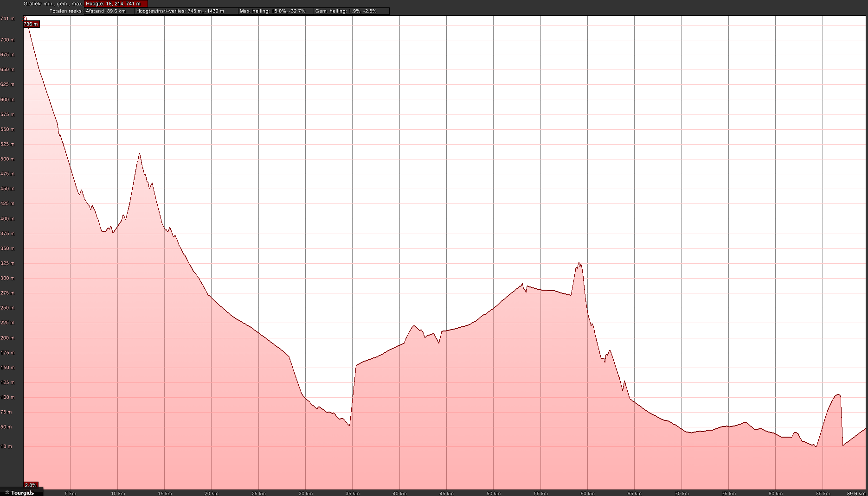Image resolution: width=868 pixels, height=496 pixels.
Task: Click the 18 m minimum elevation label
Action: pyautogui.click(x=6, y=446)
